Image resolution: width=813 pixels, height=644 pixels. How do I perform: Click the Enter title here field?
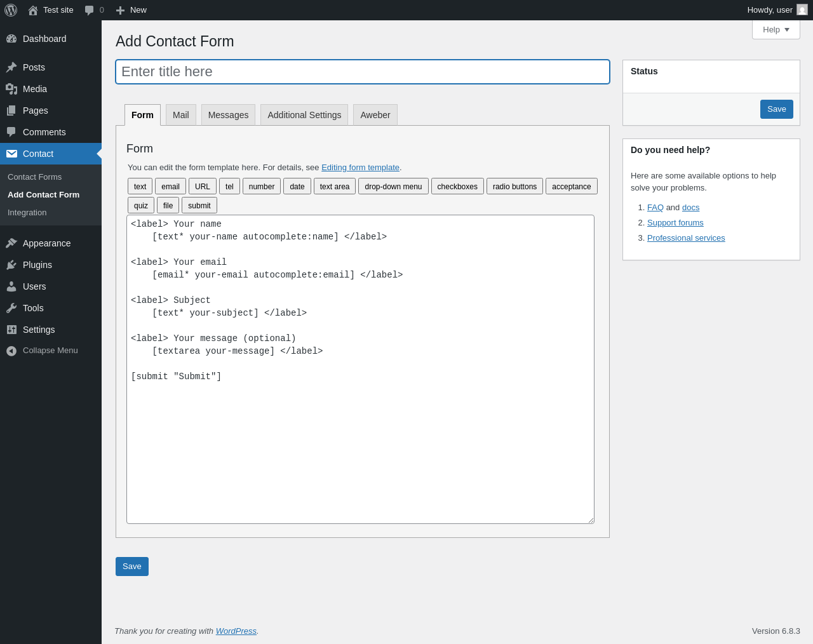pyautogui.click(x=363, y=72)
